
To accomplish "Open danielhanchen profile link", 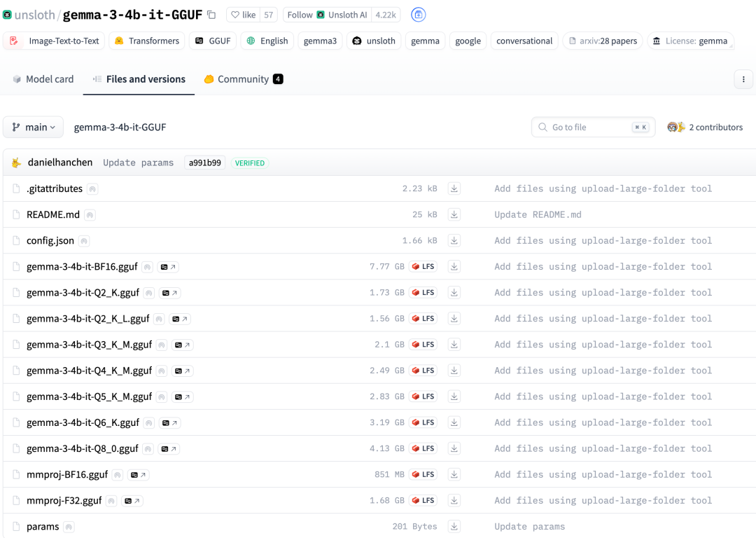I will [59, 163].
